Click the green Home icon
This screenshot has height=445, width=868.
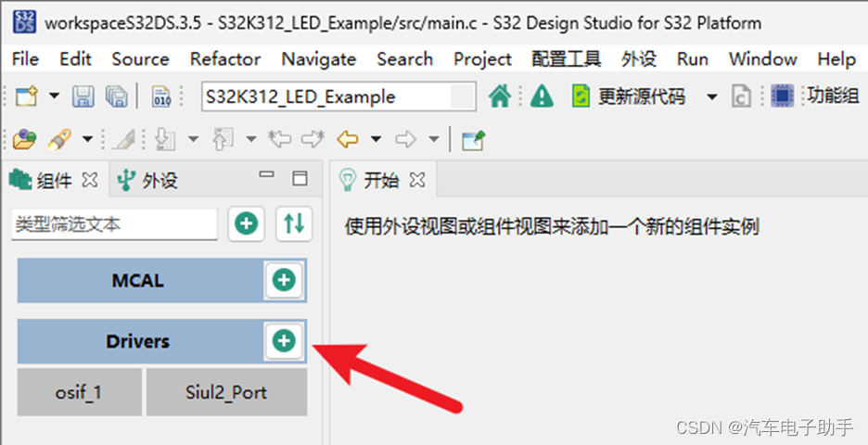point(500,96)
